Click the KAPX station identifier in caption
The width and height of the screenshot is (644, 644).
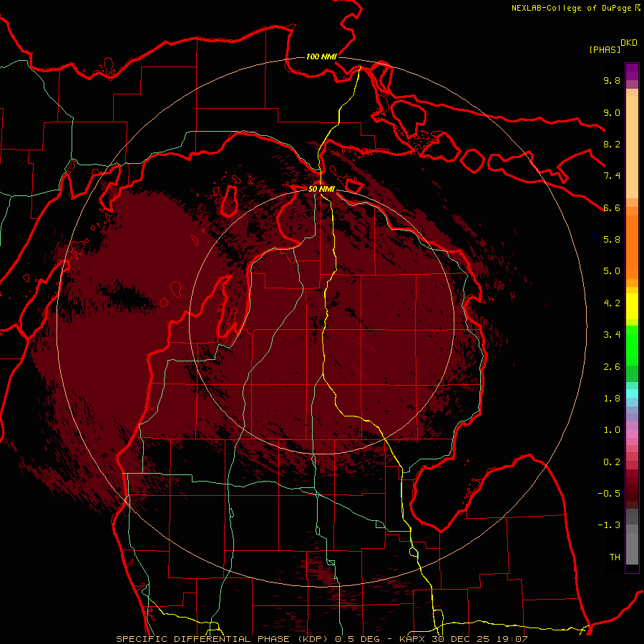(x=413, y=639)
